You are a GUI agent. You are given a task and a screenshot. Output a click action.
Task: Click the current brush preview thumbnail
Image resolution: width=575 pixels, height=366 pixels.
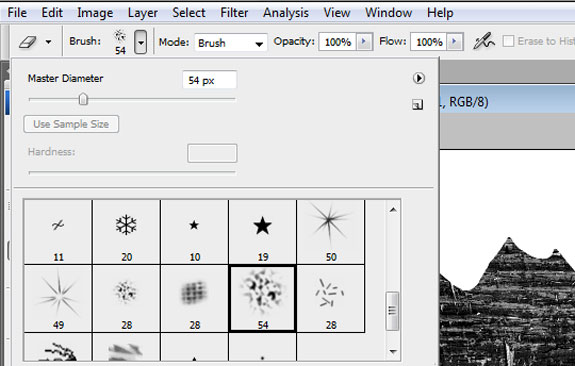click(x=120, y=42)
